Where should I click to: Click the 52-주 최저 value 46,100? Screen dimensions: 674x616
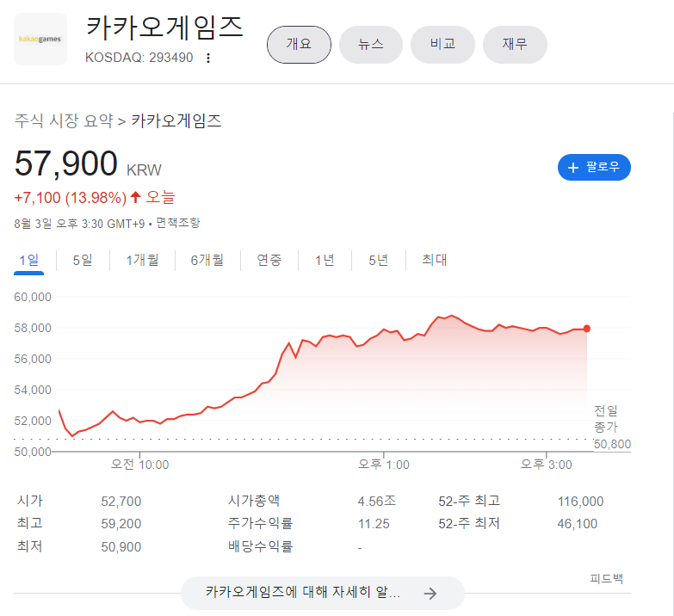tap(578, 524)
